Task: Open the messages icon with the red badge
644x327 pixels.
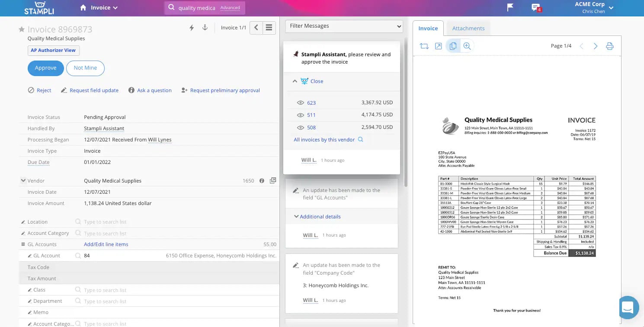Action: point(536,7)
